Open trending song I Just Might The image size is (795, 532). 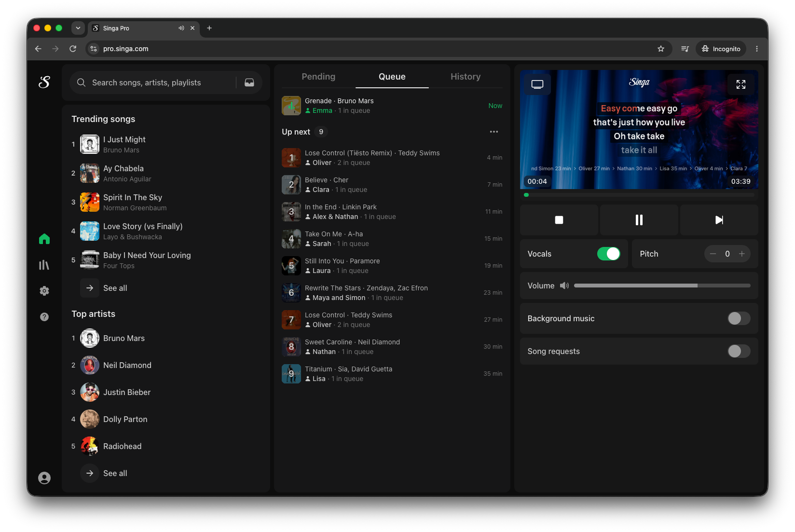pyautogui.click(x=166, y=144)
